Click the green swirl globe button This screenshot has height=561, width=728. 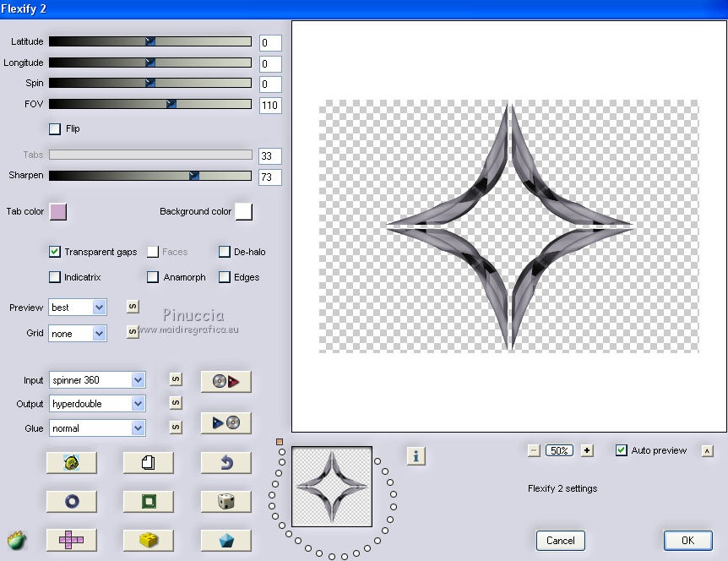tap(72, 462)
